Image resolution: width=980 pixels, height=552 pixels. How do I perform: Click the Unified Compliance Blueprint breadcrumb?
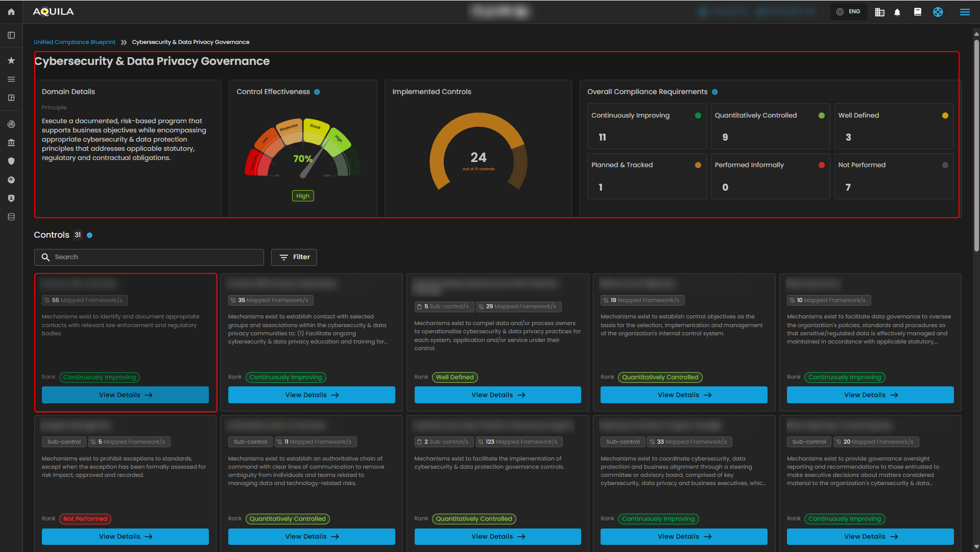pyautogui.click(x=75, y=42)
